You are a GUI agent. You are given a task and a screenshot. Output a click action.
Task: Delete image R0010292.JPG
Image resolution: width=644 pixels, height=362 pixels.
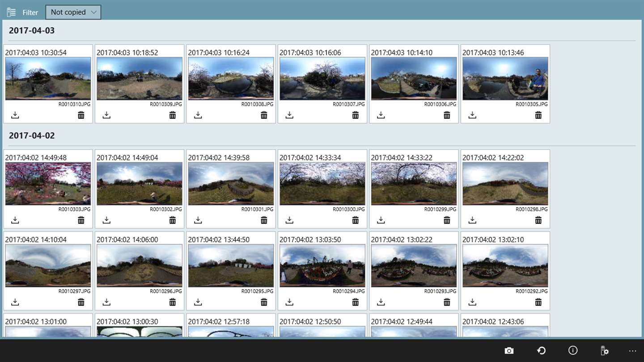[538, 302]
